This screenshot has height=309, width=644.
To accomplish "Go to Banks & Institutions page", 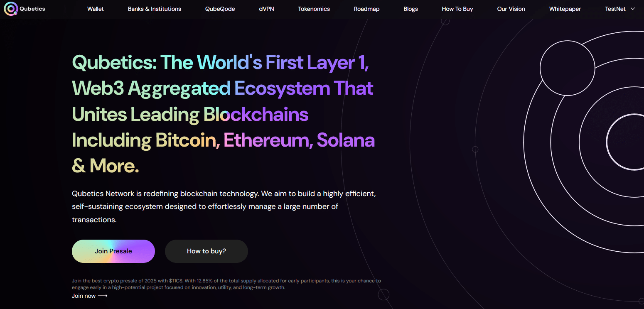I will point(155,9).
